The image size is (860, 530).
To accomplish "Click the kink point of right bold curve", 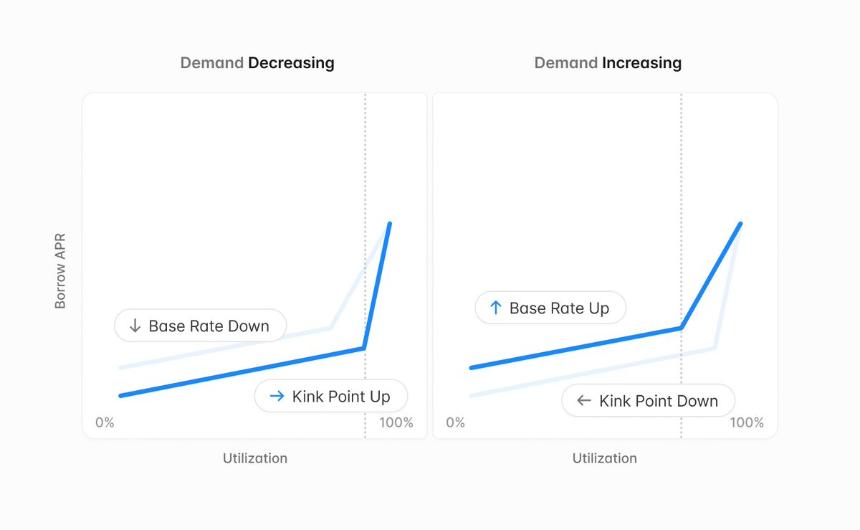I will click(x=681, y=328).
